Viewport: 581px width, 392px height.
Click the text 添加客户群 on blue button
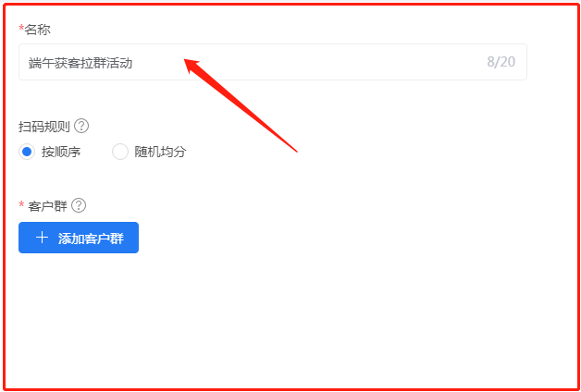pos(91,239)
